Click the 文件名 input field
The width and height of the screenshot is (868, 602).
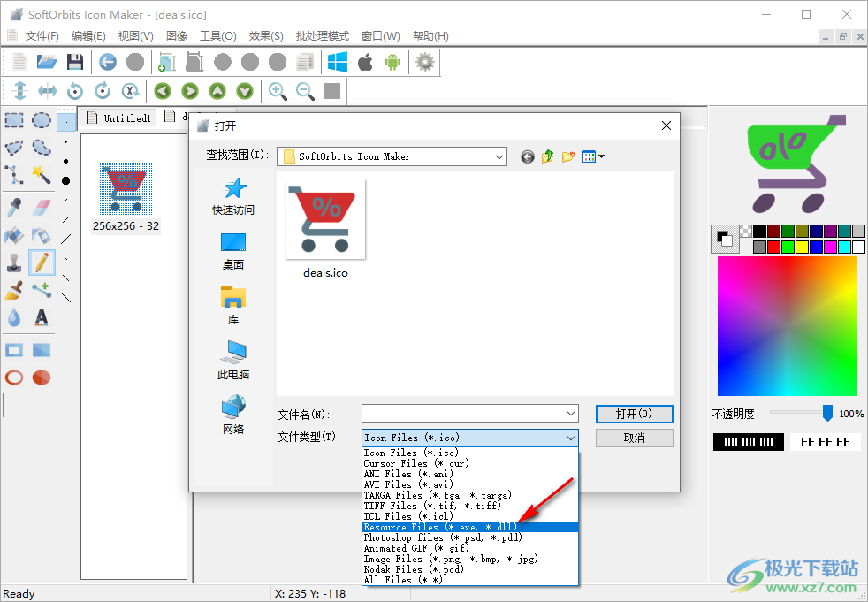coord(463,414)
